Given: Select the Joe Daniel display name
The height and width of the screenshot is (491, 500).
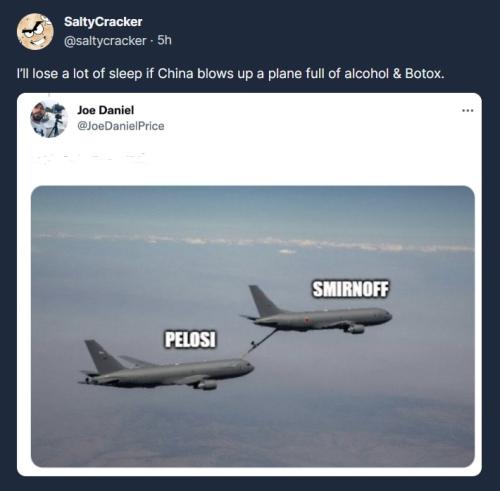Looking at the screenshot, I should pyautogui.click(x=106, y=110).
